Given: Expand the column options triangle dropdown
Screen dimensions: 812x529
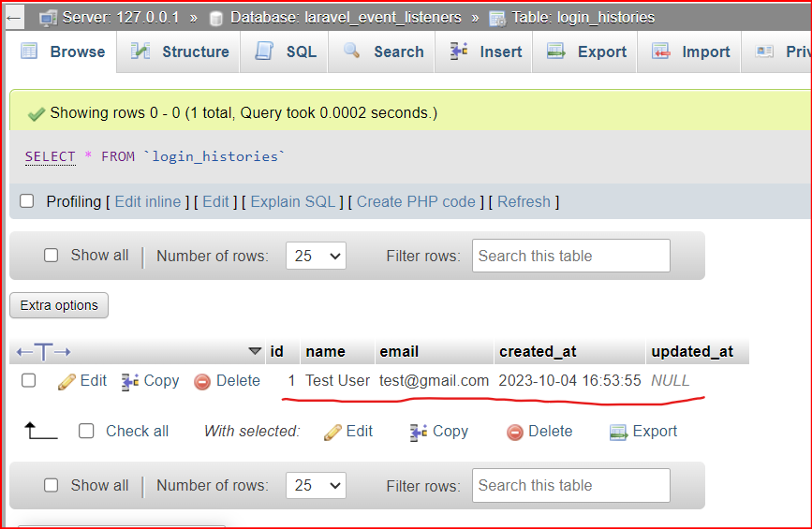Looking at the screenshot, I should (255, 352).
